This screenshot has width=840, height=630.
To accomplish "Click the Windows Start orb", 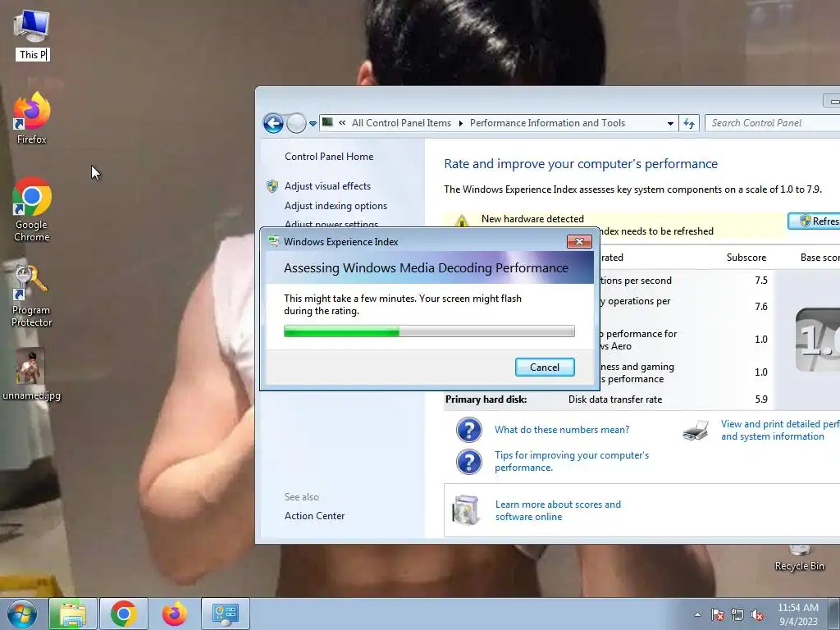I will tap(22, 614).
